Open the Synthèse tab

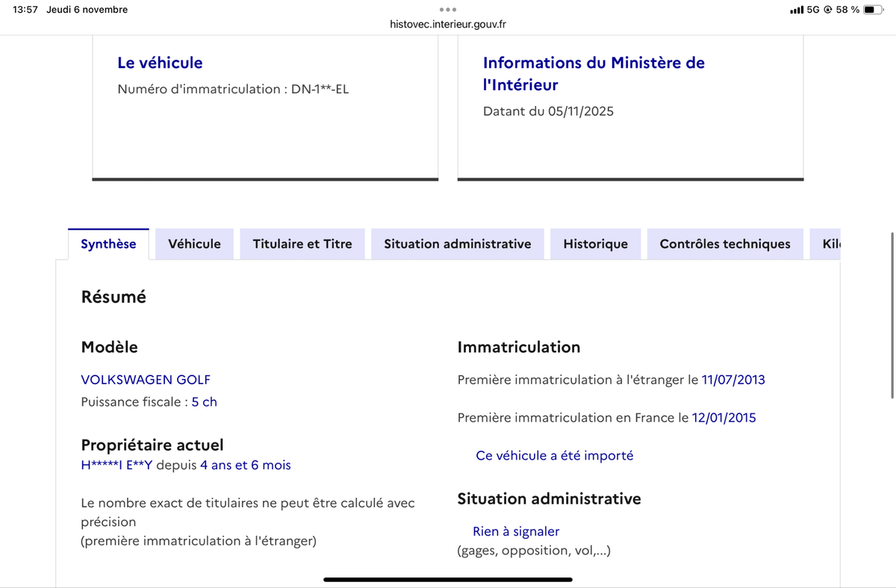108,244
